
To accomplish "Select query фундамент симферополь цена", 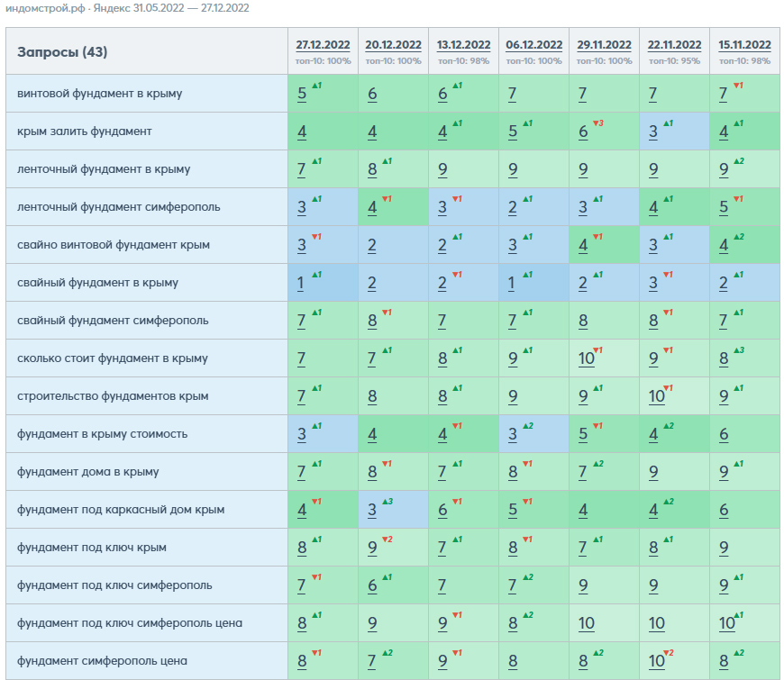I will pos(102,661).
